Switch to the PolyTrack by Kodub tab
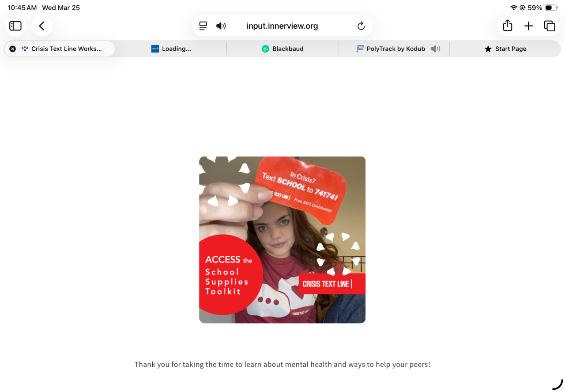 (394, 49)
